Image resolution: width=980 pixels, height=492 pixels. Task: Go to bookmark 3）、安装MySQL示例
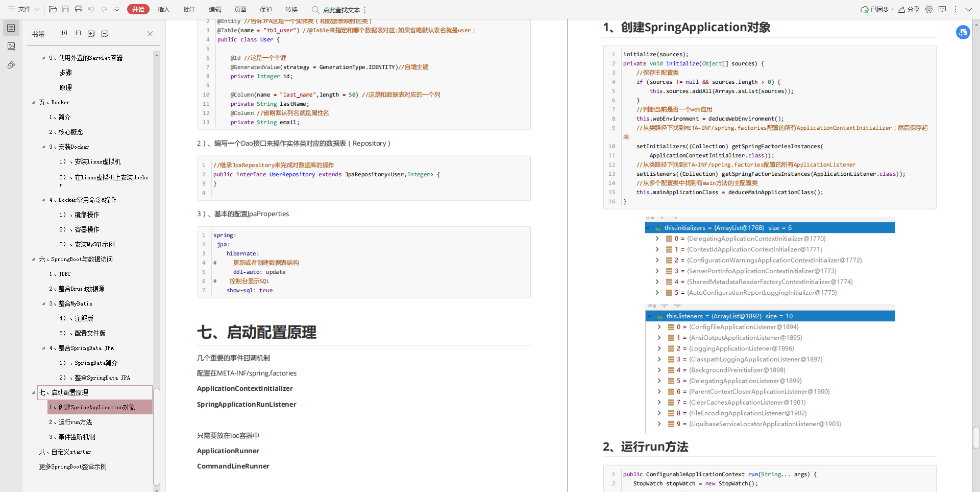coord(87,244)
